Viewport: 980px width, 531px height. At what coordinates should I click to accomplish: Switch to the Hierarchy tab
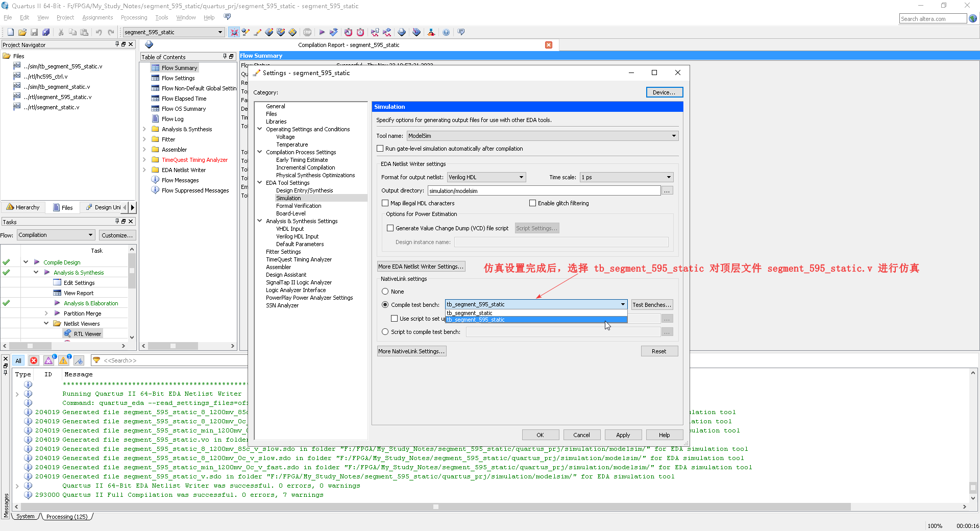[23, 207]
